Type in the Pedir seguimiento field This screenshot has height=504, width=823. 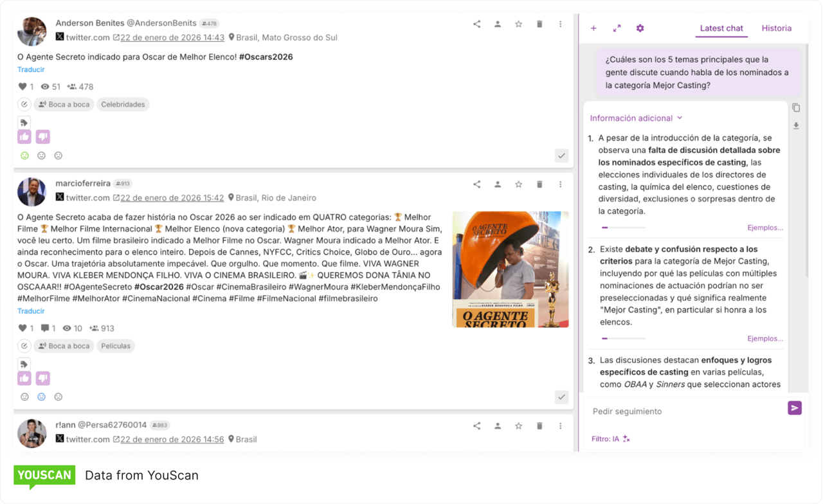coord(682,411)
